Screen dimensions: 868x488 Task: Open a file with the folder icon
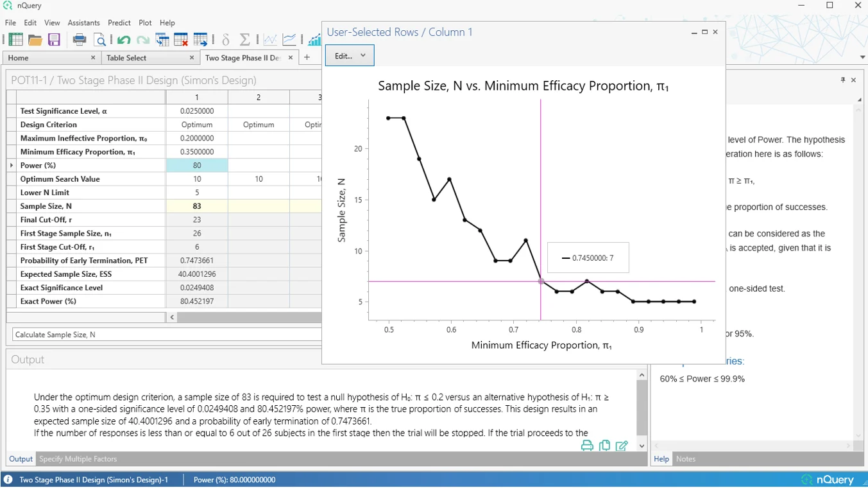pyautogui.click(x=35, y=40)
